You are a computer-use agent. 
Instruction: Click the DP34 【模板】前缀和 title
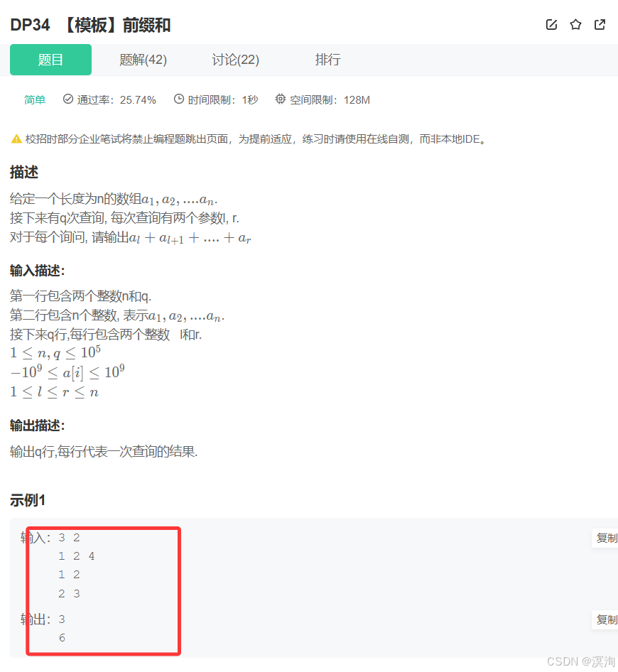pos(90,25)
